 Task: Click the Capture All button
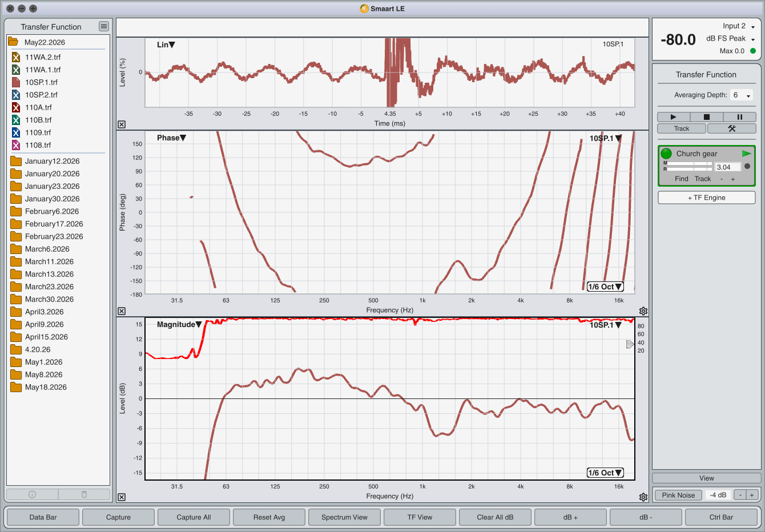click(194, 517)
